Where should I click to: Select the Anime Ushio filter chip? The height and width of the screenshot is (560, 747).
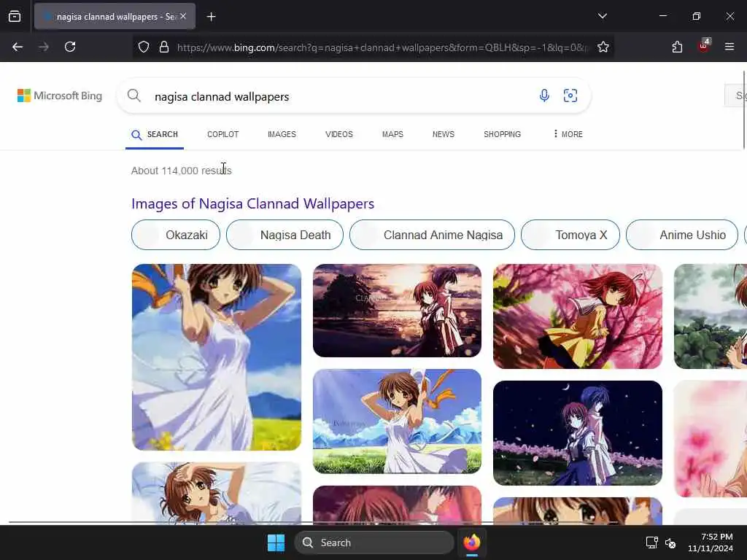[682, 235]
